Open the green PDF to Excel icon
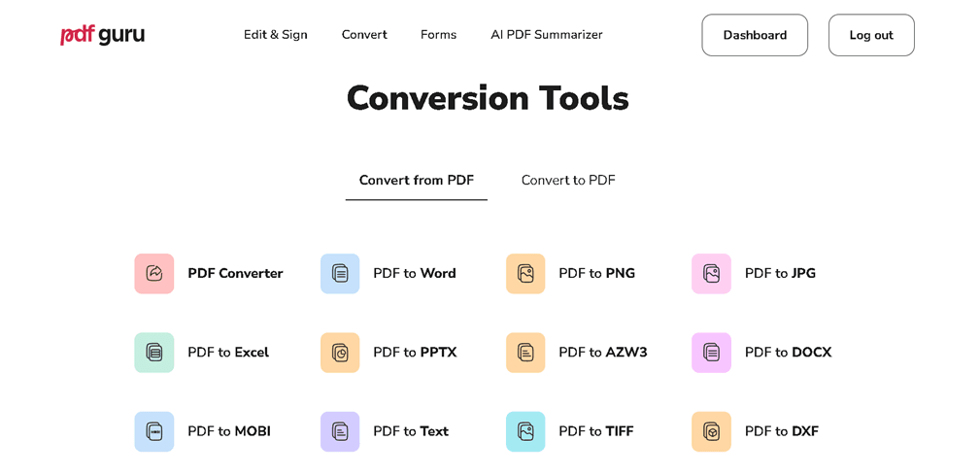 pos(153,353)
